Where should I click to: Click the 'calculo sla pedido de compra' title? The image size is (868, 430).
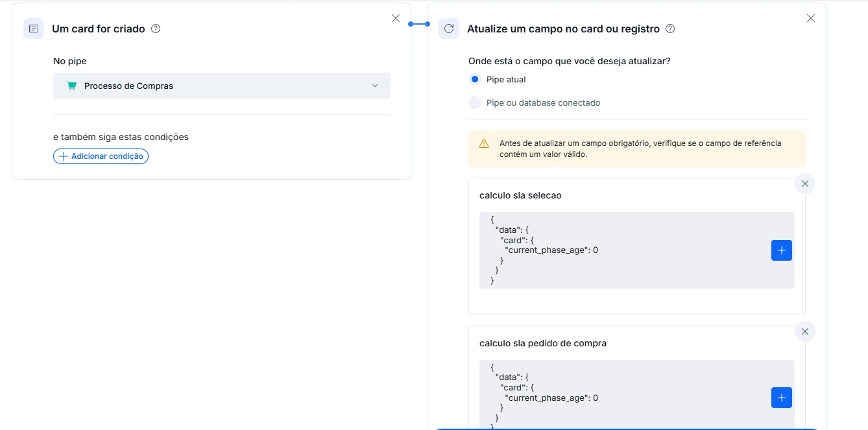click(543, 343)
